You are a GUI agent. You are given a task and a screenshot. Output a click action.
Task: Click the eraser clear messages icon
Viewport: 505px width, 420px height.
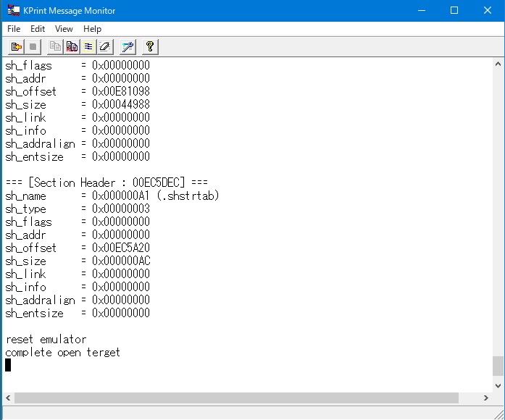click(x=104, y=47)
